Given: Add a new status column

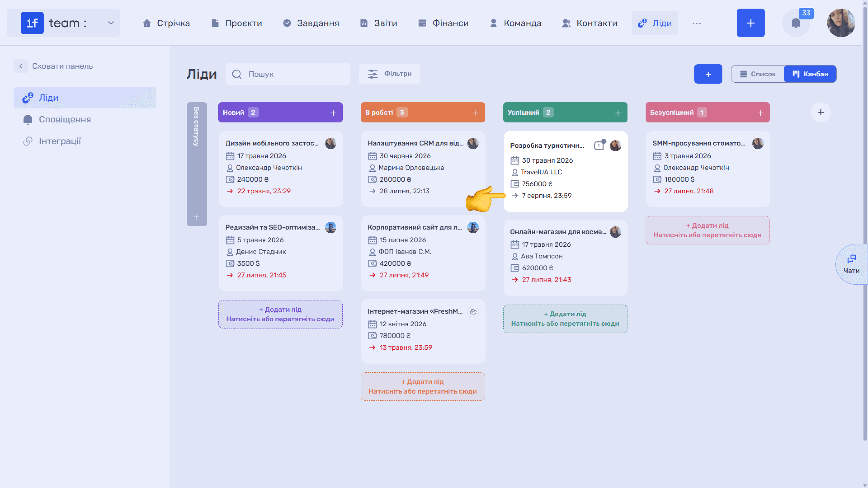Looking at the screenshot, I should (821, 112).
